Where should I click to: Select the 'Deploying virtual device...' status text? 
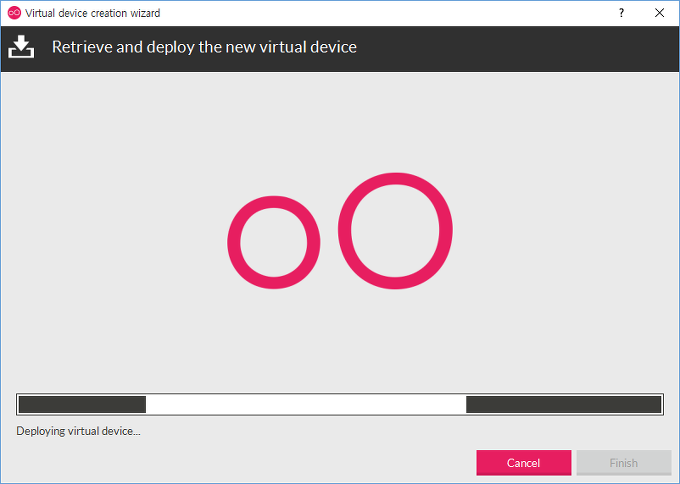(78, 431)
